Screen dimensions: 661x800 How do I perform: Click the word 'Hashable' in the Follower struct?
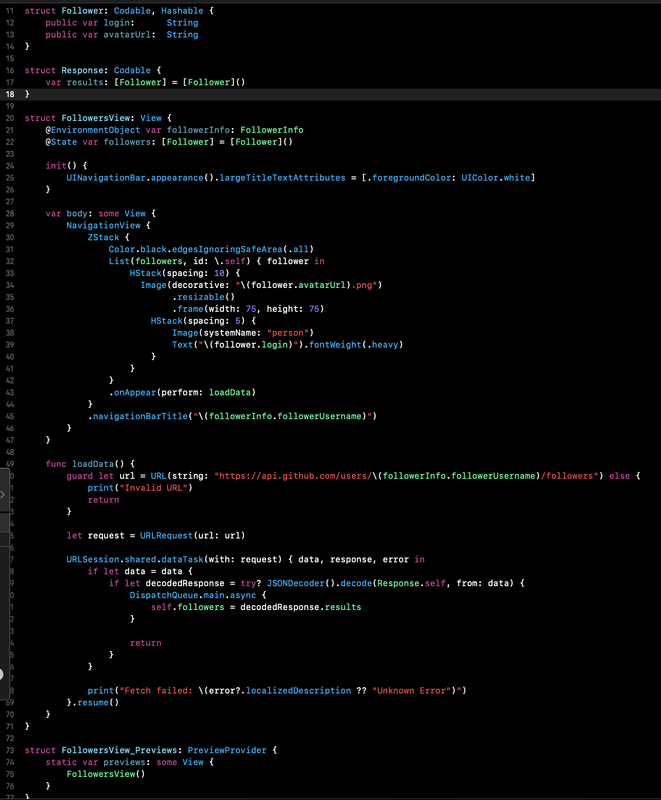(x=182, y=11)
